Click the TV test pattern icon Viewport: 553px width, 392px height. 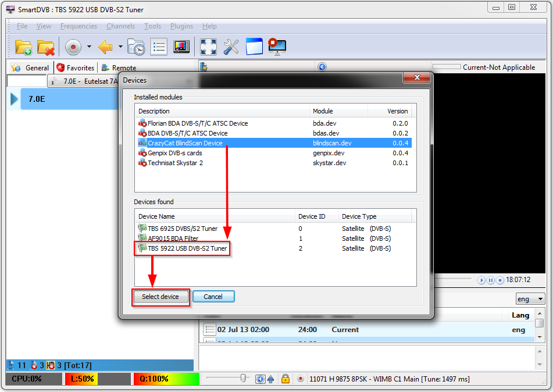point(181,47)
